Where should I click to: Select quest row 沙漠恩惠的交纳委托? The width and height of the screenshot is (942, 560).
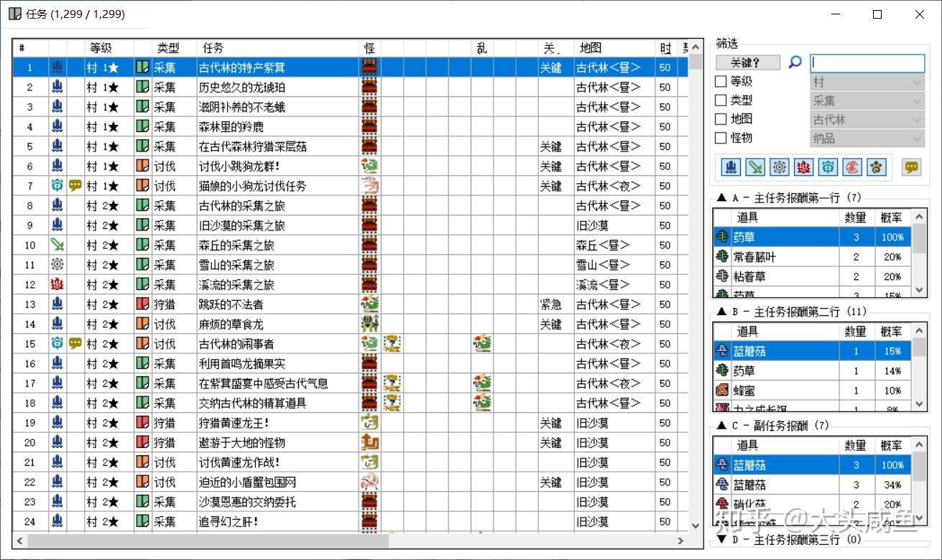click(x=351, y=502)
